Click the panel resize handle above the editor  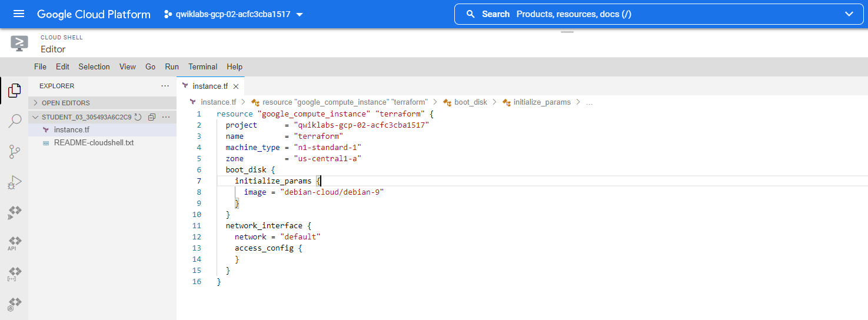tap(567, 32)
